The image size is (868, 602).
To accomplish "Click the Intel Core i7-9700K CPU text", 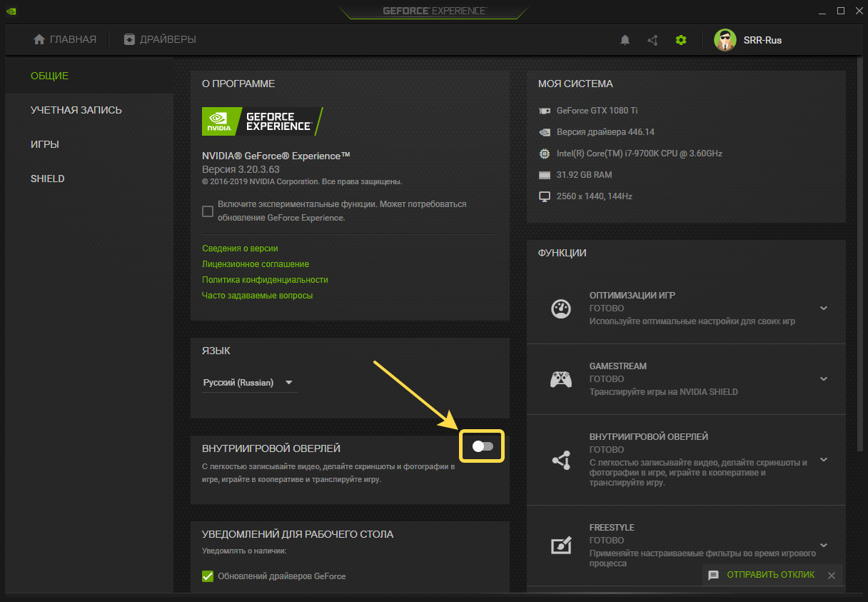I will pos(640,154).
